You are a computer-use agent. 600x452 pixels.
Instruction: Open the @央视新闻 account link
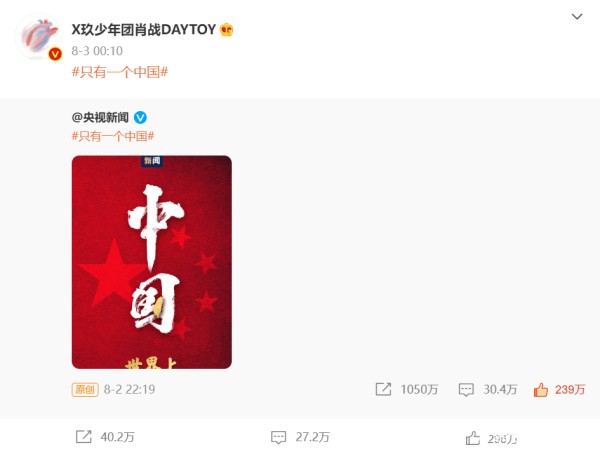pos(100,117)
